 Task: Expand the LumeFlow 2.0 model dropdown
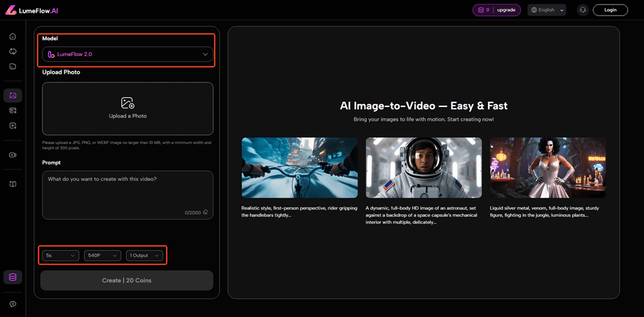pyautogui.click(x=128, y=54)
